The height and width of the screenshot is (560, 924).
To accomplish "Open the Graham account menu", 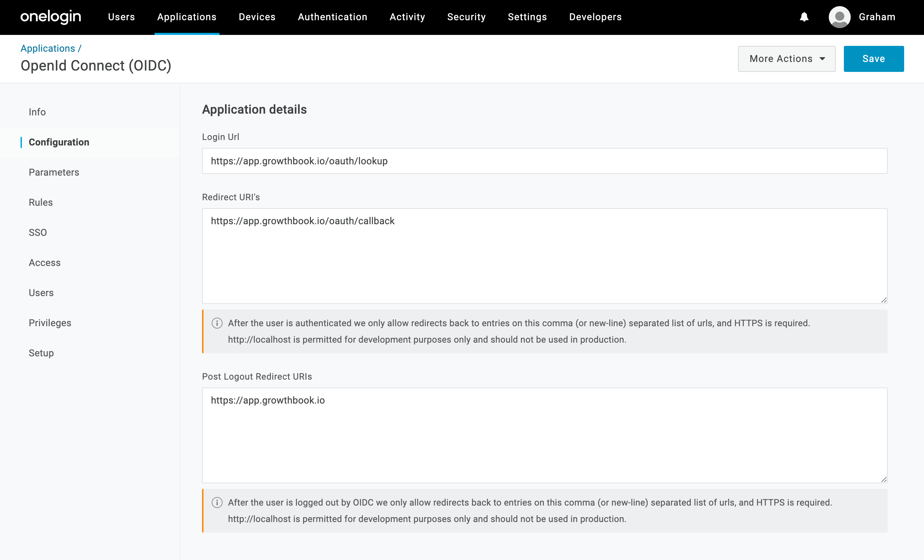I will point(877,17).
